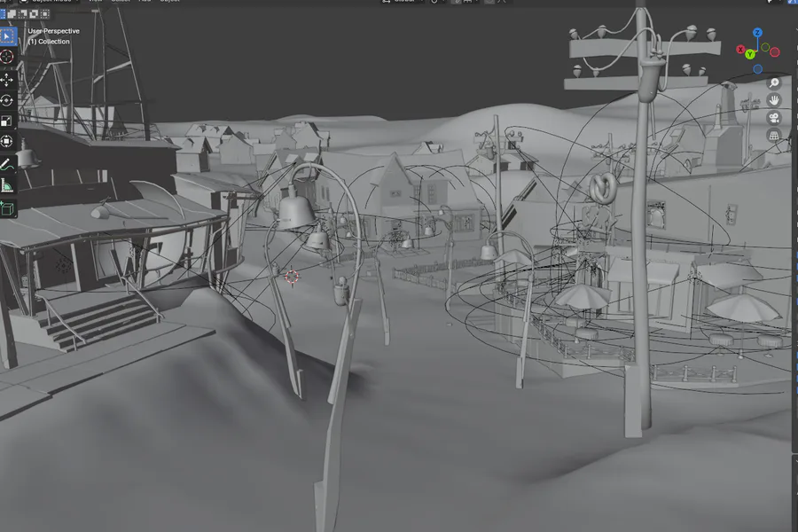Choose the Move tool
The image size is (798, 532).
point(7,80)
